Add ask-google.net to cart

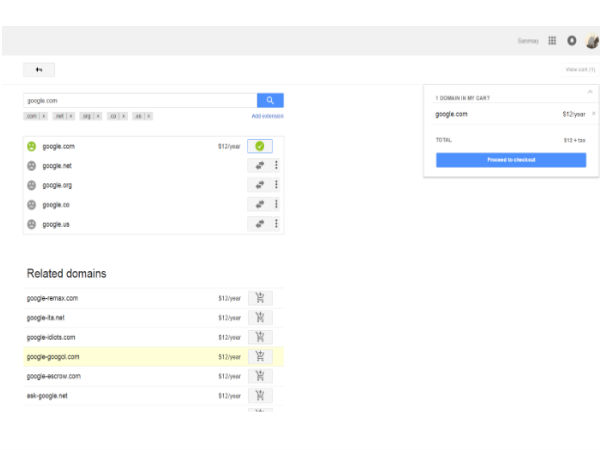(259, 395)
